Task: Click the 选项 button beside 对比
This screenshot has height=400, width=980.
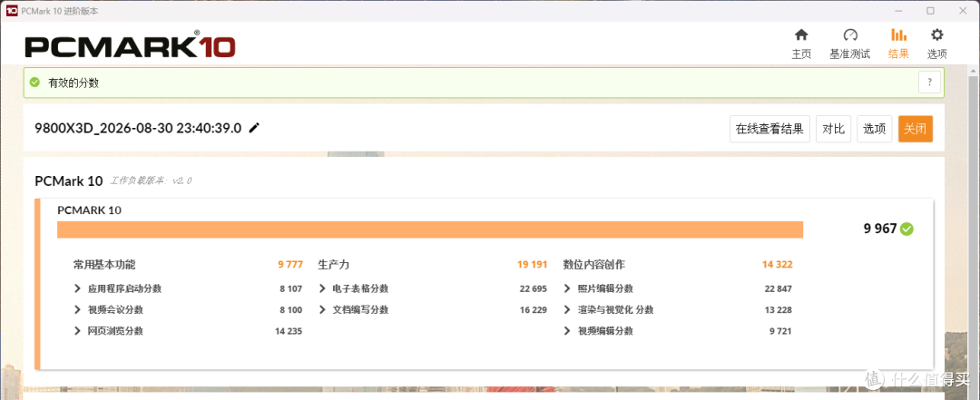Action: [875, 130]
